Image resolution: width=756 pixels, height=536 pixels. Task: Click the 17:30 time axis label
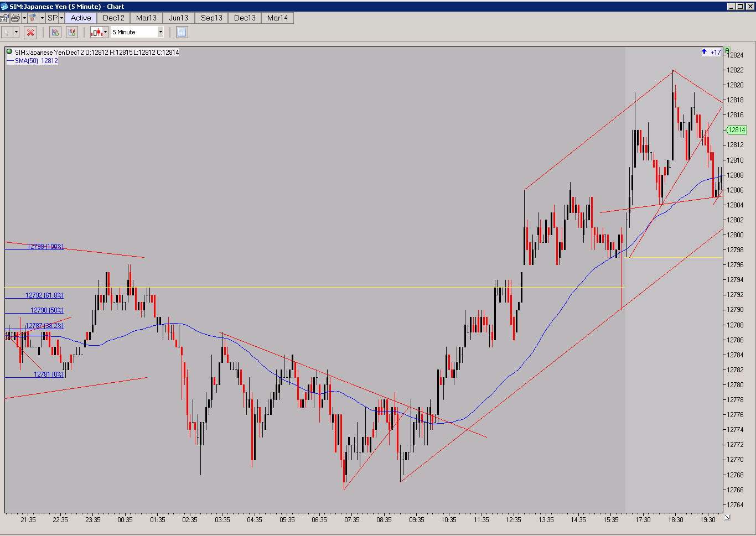click(x=643, y=520)
